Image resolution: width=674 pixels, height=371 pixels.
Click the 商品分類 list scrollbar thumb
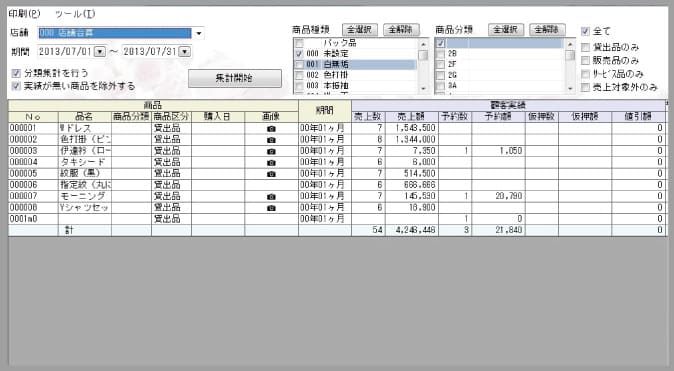tap(570, 55)
